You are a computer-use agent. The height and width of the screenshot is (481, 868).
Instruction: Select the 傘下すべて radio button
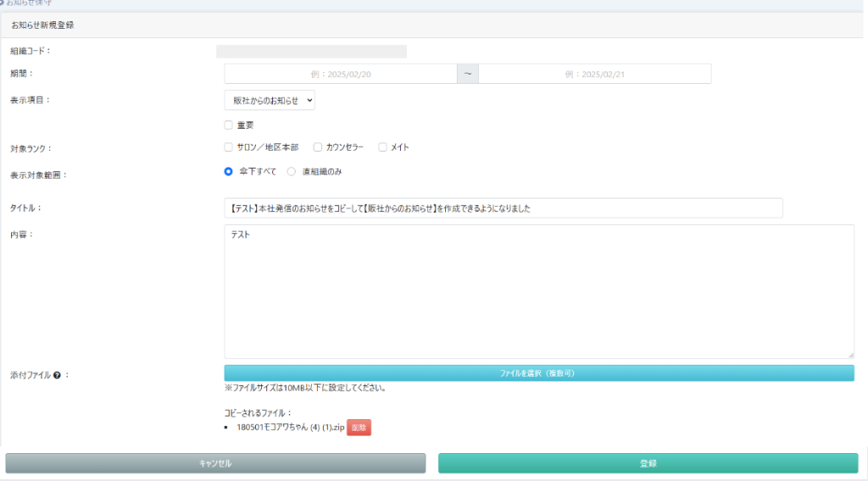pyautogui.click(x=229, y=171)
